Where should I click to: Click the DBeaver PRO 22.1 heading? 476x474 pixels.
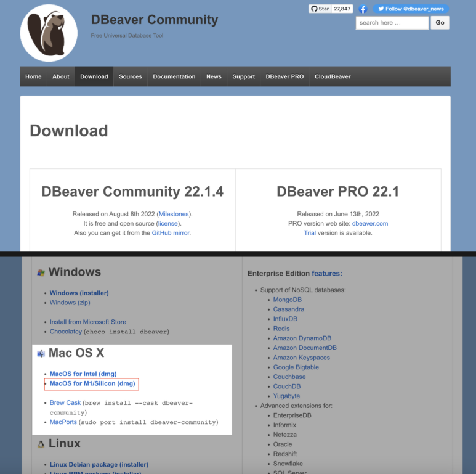pos(338,192)
